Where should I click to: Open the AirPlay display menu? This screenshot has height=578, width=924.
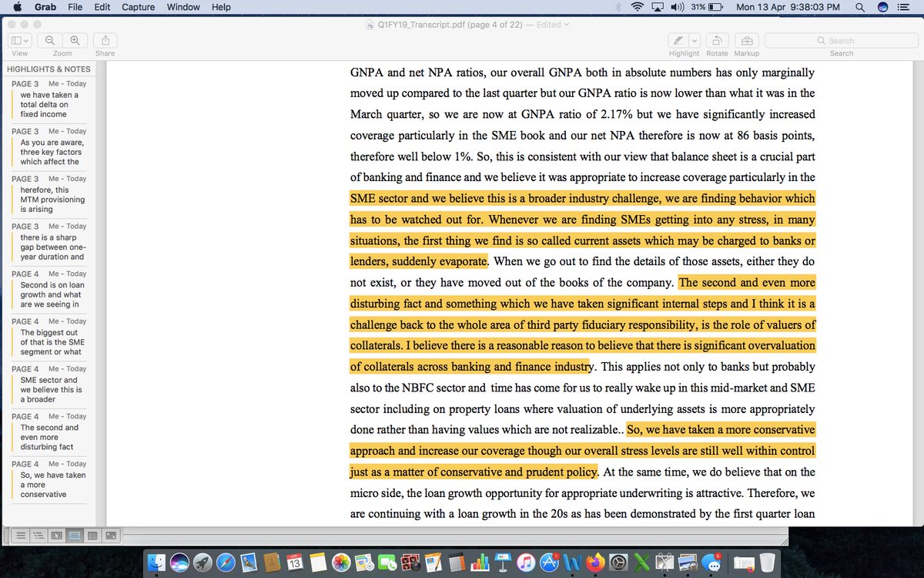658,7
